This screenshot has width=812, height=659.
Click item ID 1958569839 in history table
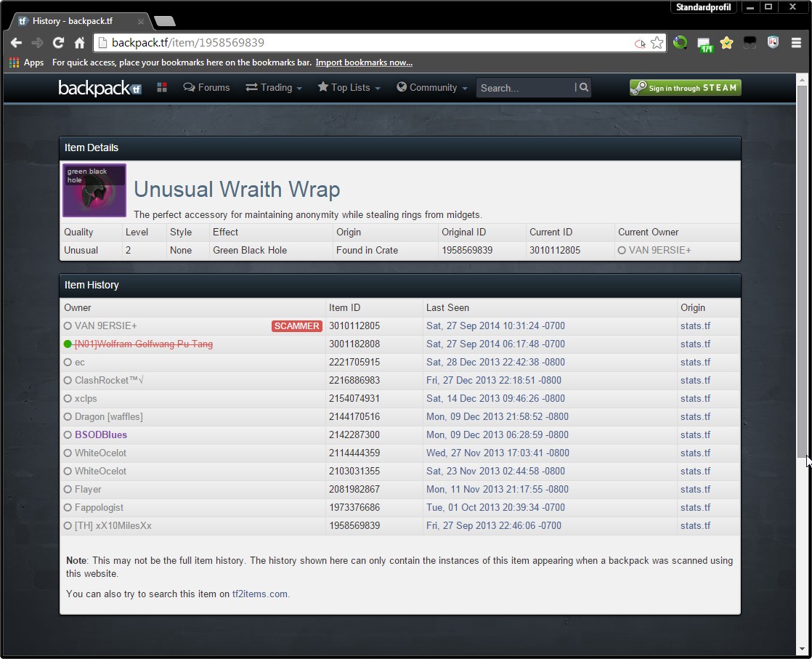point(354,525)
